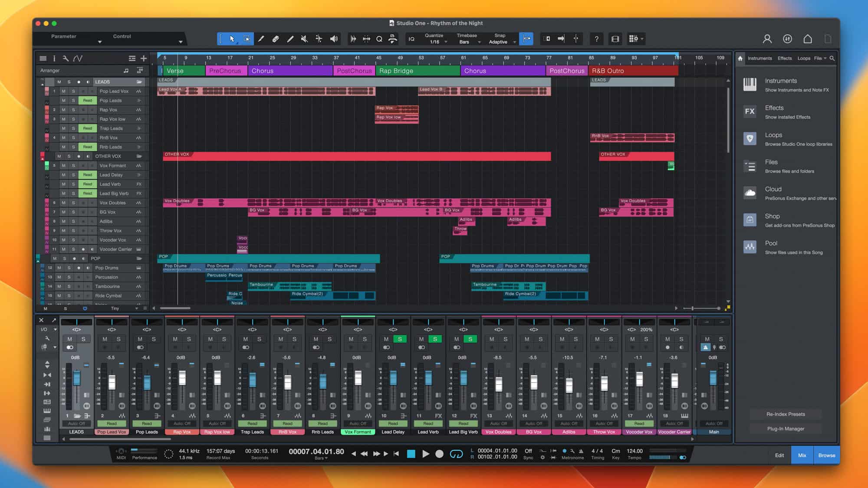Image resolution: width=868 pixels, height=488 pixels.
Task: Select the Eraser tool in toolbar
Action: click(276, 39)
